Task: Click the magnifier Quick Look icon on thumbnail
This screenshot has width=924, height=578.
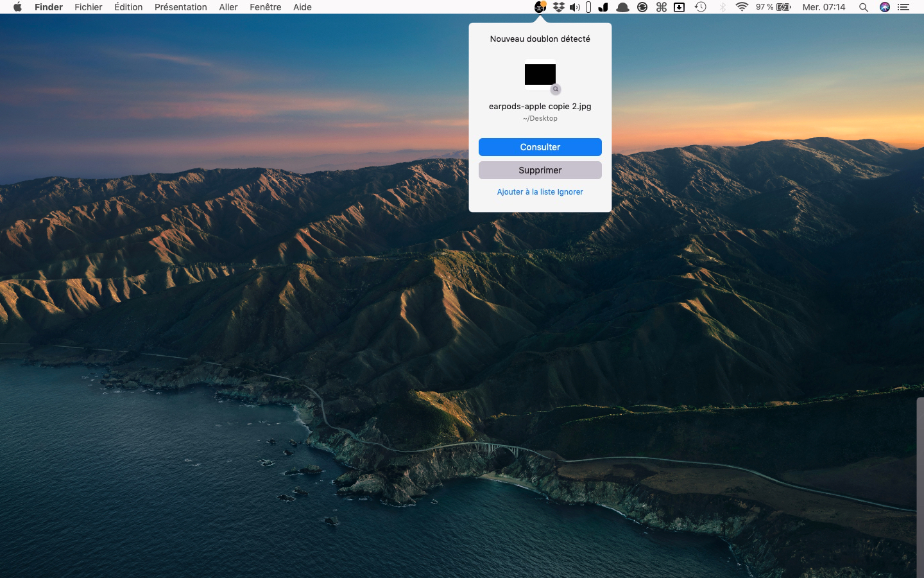Action: tap(556, 89)
